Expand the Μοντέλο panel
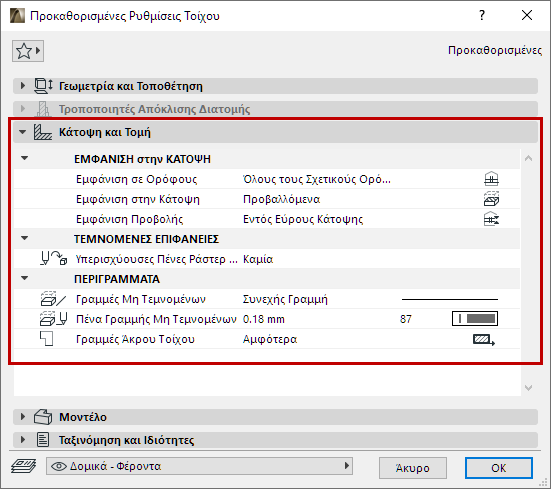The height and width of the screenshot is (489, 551). click(x=23, y=417)
